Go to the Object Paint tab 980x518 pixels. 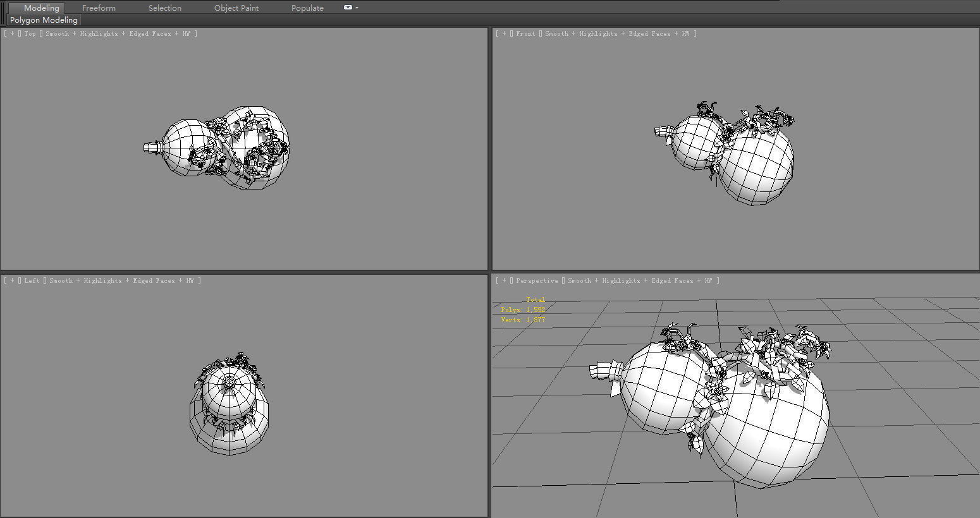[236, 8]
